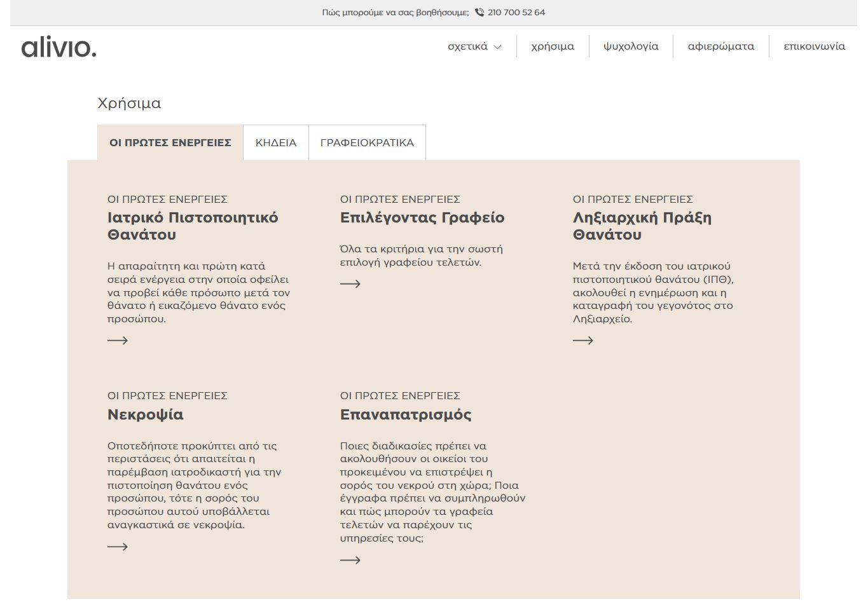This screenshot has width=868, height=614.
Task: Click arrow under Επαναπατρισμός description
Action: (x=350, y=560)
